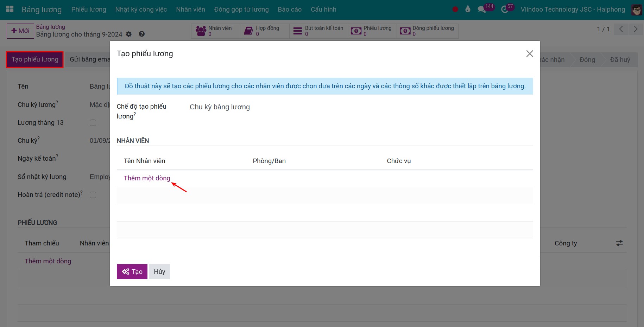The height and width of the screenshot is (327, 644).
Task: Open Đóng góp từ lương menu
Action: tap(241, 9)
